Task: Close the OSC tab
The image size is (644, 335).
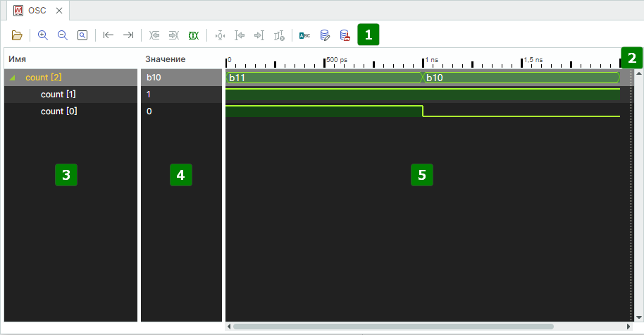Action: tap(59, 11)
